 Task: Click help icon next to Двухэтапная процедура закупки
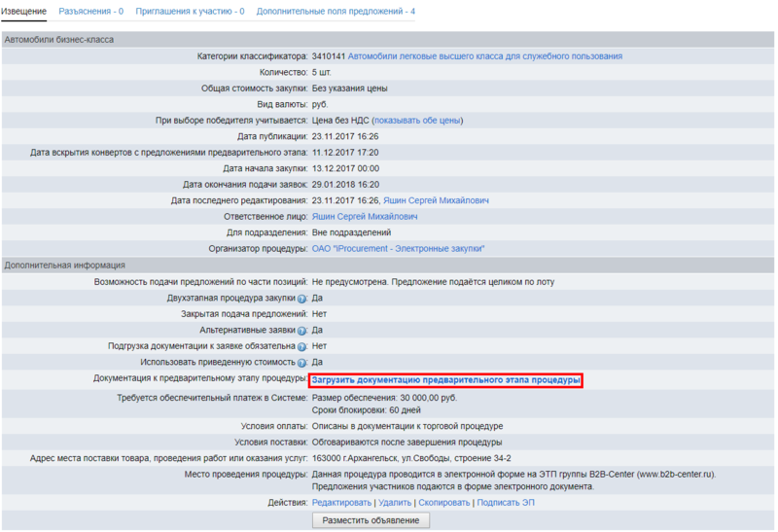tap(302, 299)
